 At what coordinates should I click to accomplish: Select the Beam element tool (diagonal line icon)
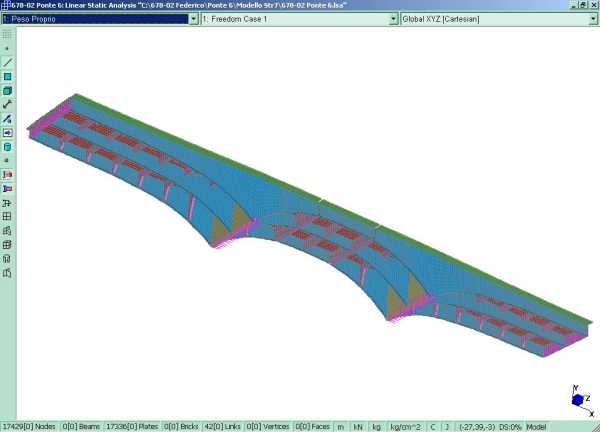coord(7,62)
